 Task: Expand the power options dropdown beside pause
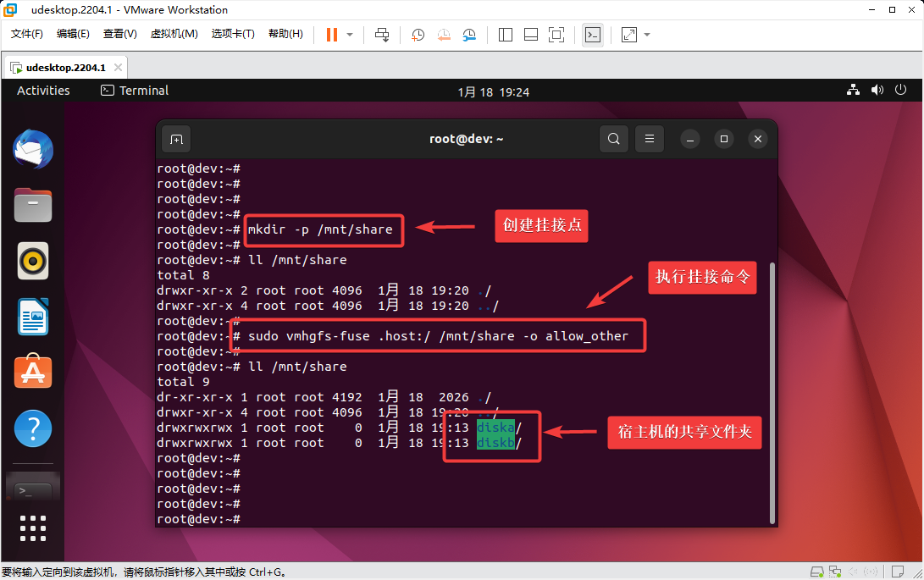pos(350,35)
